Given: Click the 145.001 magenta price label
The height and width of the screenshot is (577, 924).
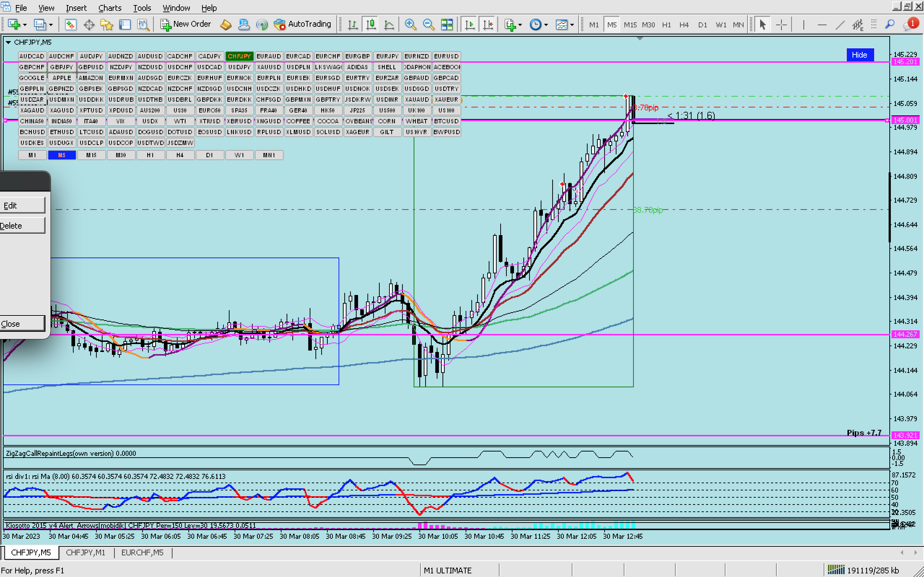Looking at the screenshot, I should [x=905, y=120].
